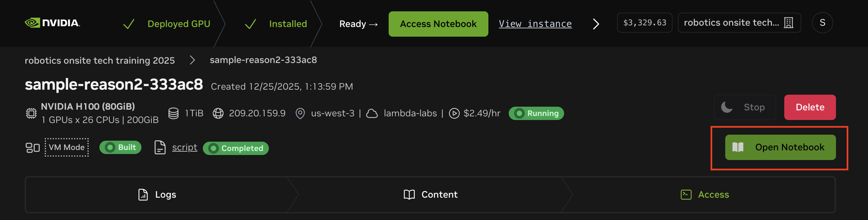868x220 pixels.
Task: Expand the stepper with right chevron
Action: coord(596,24)
